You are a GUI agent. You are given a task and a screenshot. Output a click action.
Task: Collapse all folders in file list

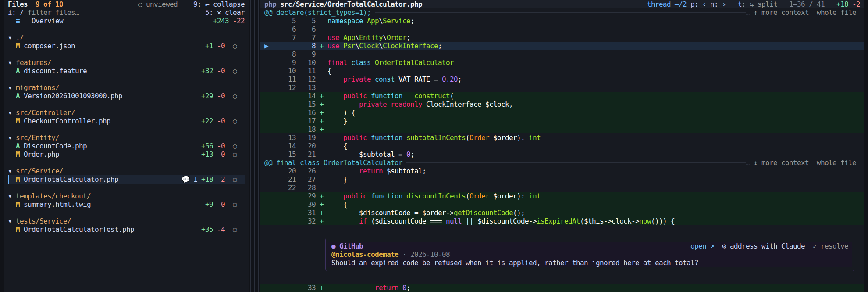tap(219, 4)
